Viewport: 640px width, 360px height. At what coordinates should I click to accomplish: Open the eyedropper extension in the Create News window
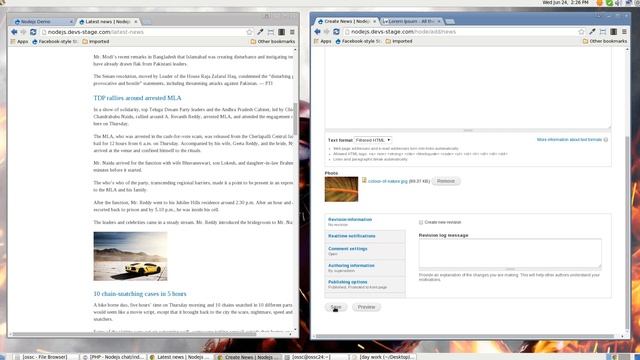(x=592, y=31)
